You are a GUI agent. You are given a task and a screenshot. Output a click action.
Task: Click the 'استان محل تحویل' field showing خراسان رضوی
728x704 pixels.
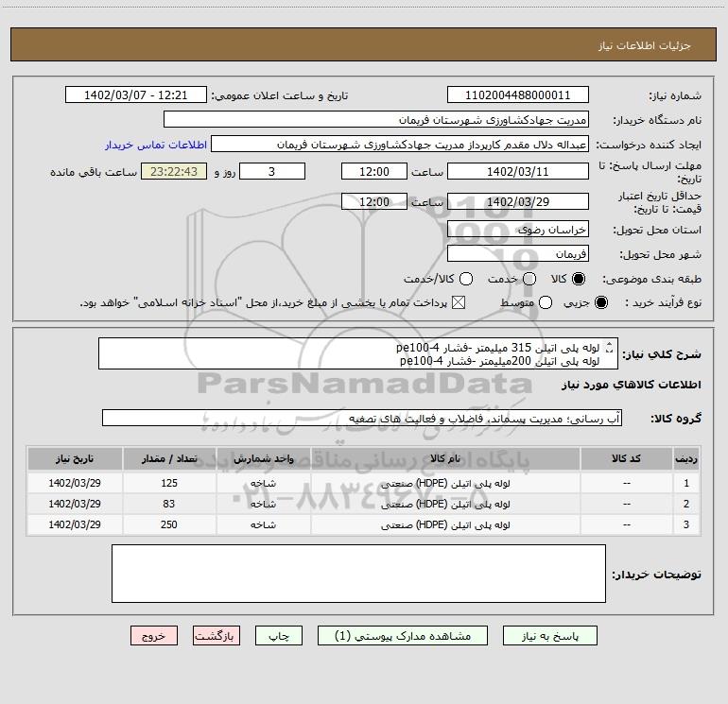(517, 230)
